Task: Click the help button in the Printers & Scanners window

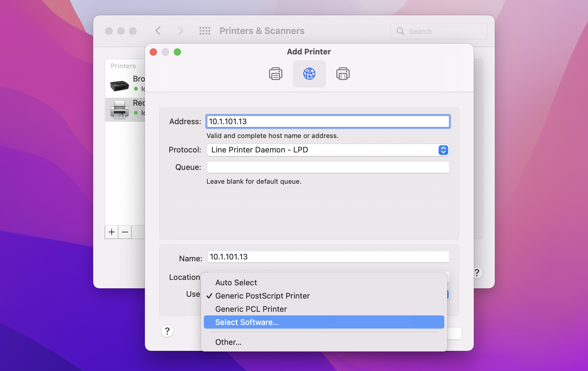Action: coord(477,273)
